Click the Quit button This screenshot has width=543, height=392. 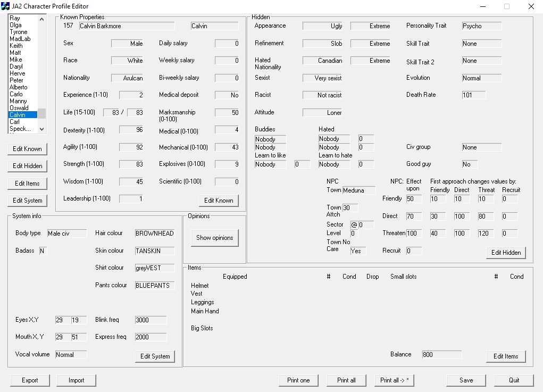(x=514, y=380)
